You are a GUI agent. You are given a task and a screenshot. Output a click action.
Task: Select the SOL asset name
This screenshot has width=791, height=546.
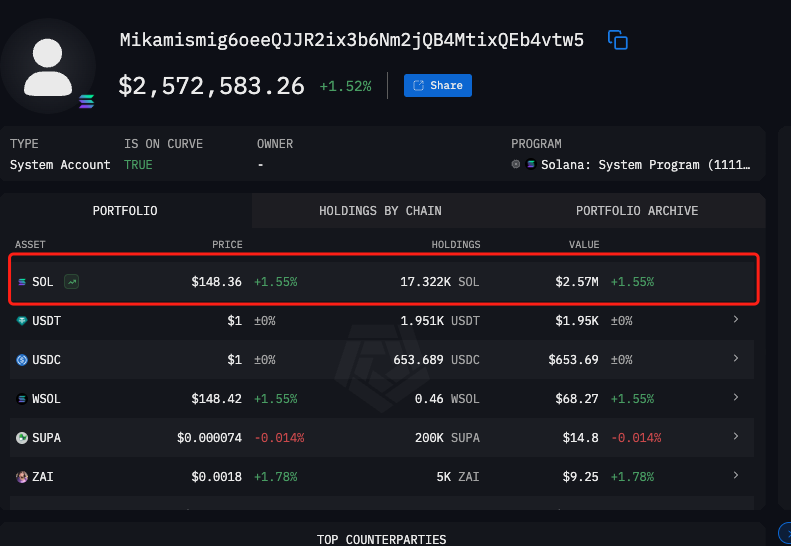pyautogui.click(x=43, y=282)
